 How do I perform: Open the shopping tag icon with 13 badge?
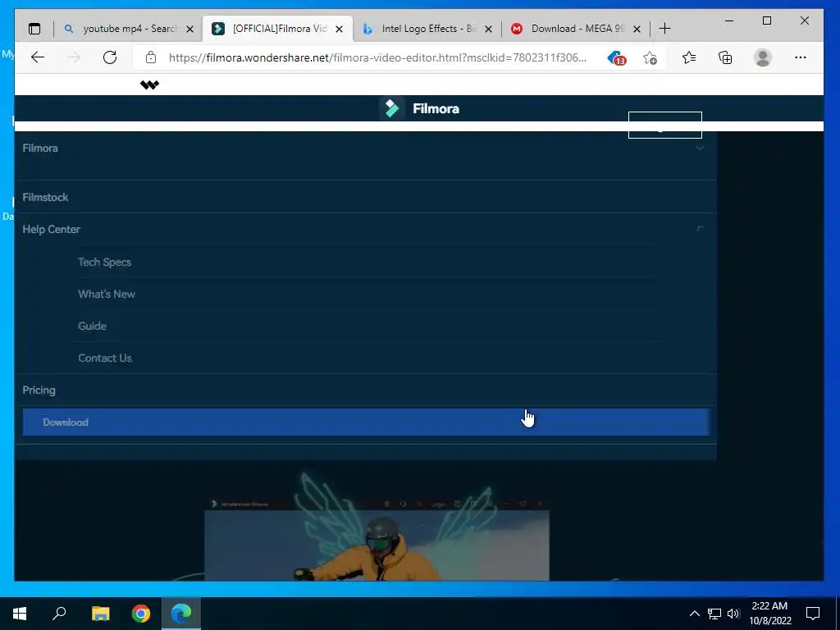click(x=616, y=58)
